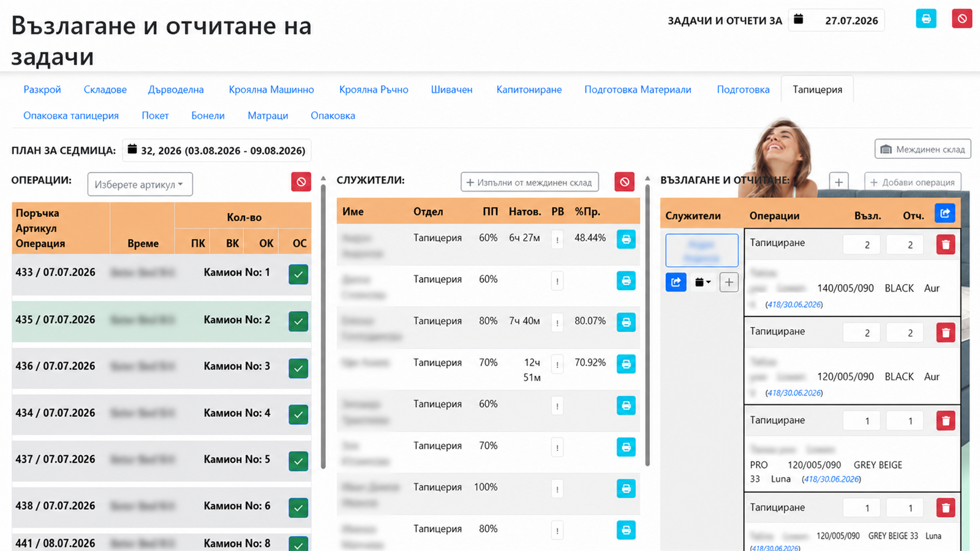The height and width of the screenshot is (551, 980).
Task: Print the employee row with 100% ПП
Action: click(626, 489)
